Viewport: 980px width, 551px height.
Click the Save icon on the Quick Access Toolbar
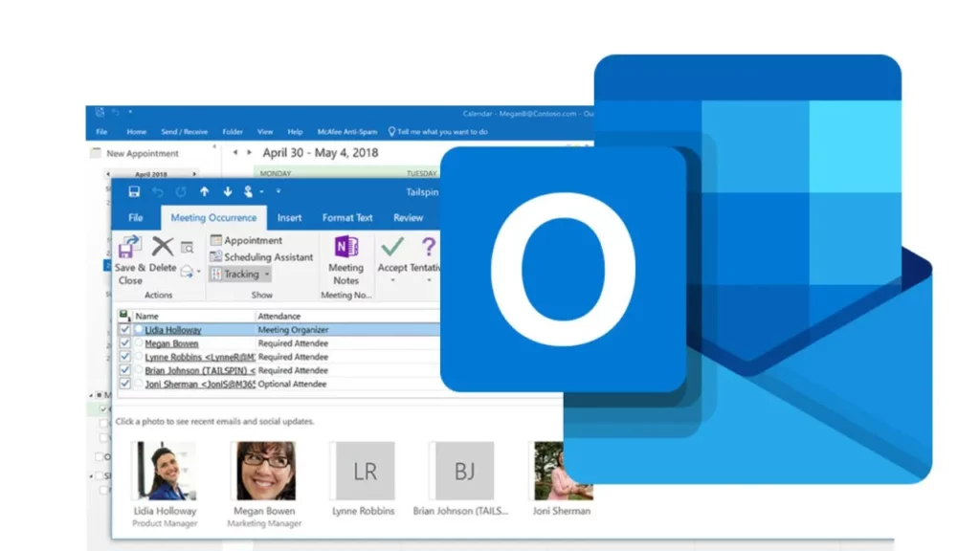[134, 192]
